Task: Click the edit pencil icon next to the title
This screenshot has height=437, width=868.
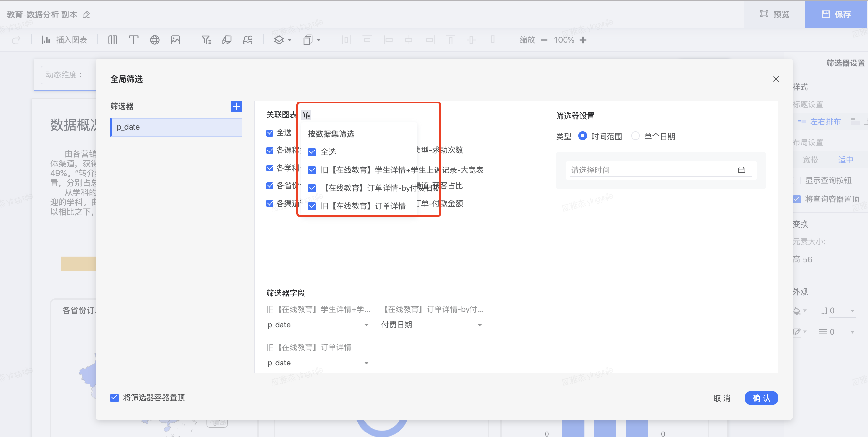Action: click(86, 15)
